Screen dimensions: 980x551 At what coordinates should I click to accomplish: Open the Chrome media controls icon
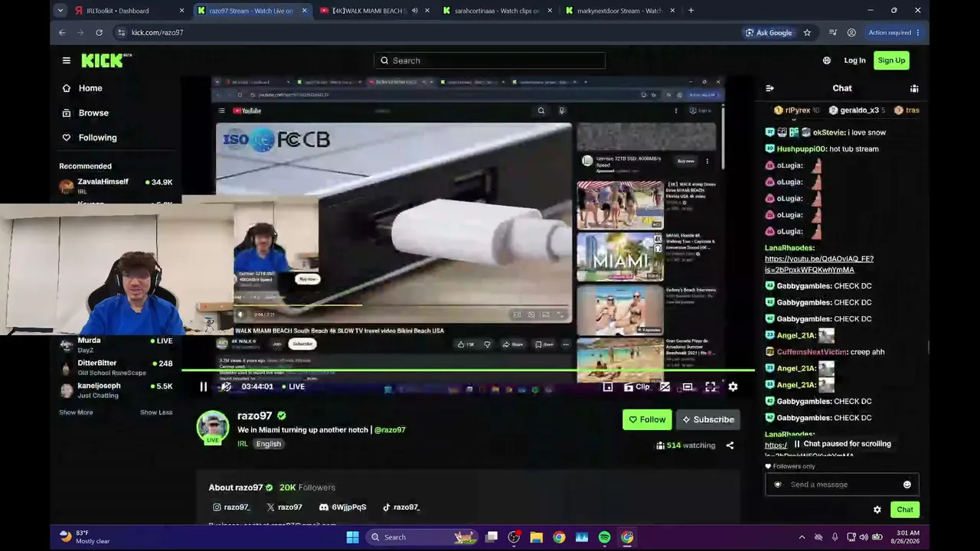[x=833, y=33]
